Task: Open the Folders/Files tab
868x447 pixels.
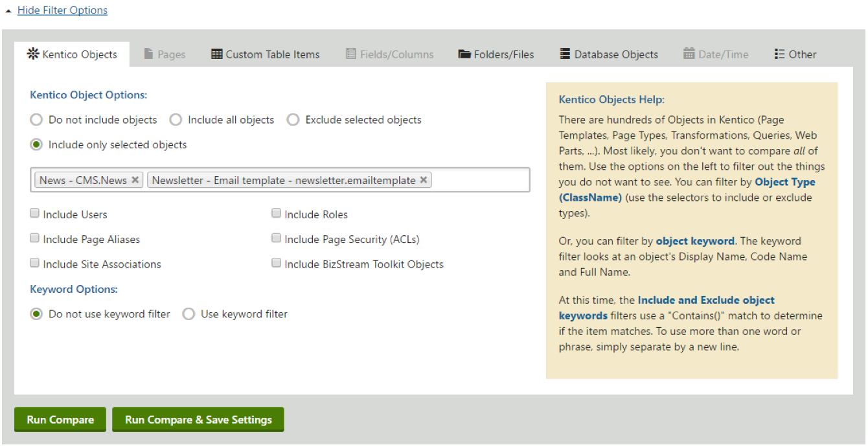Action: point(497,54)
